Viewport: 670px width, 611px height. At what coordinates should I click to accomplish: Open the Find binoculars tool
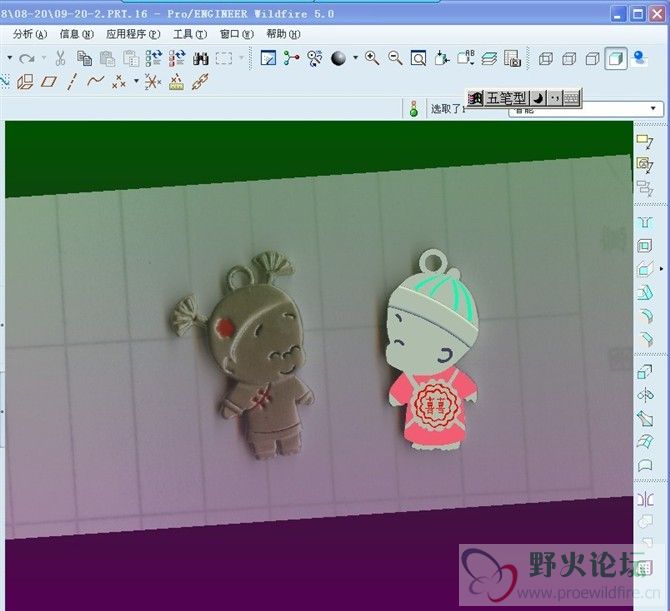pos(200,58)
